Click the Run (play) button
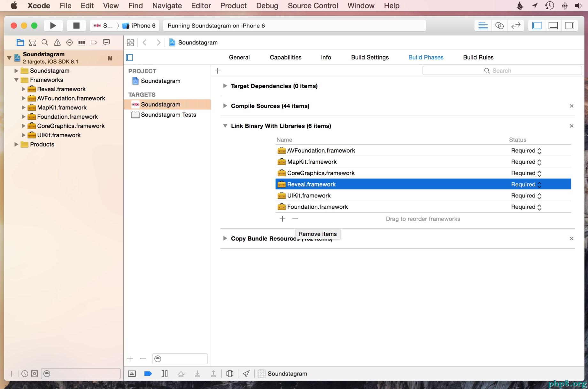The width and height of the screenshot is (588, 389). pos(53,26)
